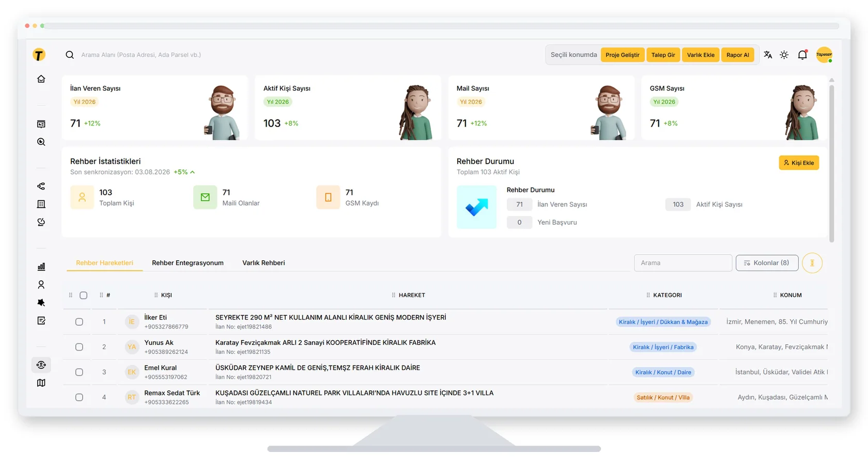Switch to the Varlık Rehberi tab

(263, 263)
